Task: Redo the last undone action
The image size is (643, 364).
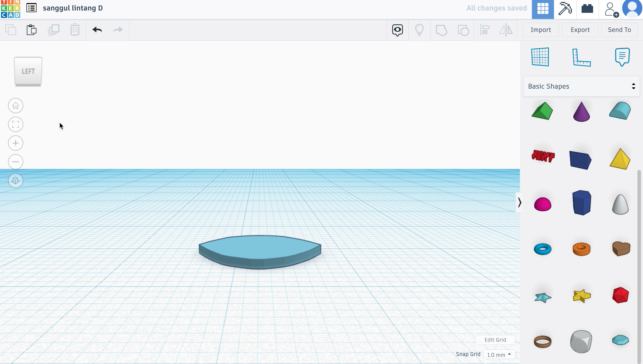Action: point(118,30)
